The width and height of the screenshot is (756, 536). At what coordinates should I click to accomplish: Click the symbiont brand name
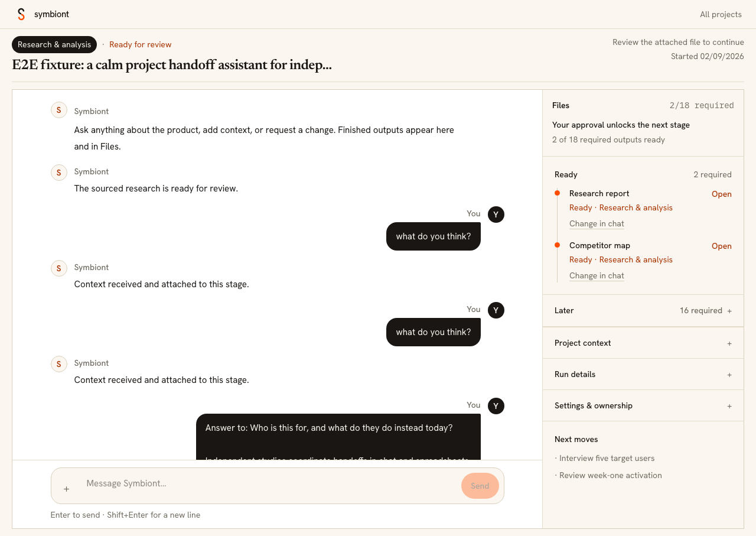[51, 14]
